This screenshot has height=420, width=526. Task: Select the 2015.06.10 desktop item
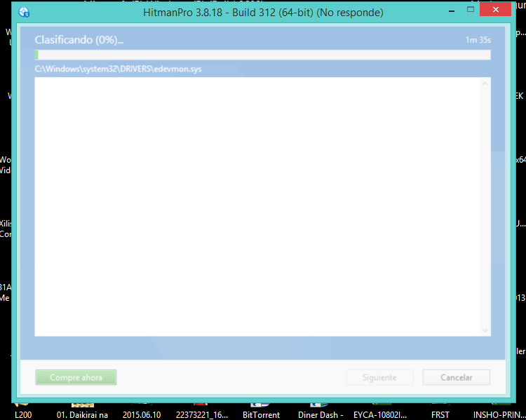click(142, 415)
